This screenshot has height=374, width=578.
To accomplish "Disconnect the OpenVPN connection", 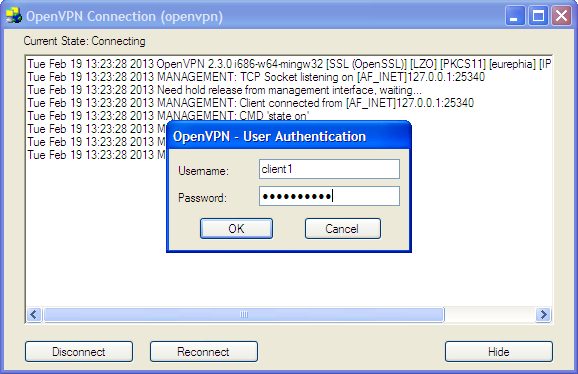I will point(79,352).
